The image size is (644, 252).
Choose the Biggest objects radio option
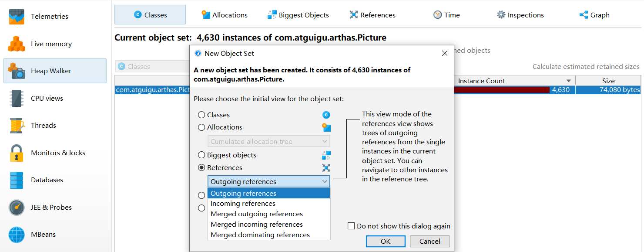(x=201, y=155)
